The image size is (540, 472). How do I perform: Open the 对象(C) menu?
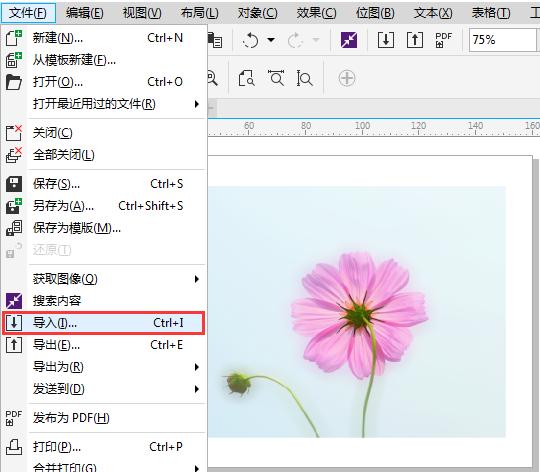tap(257, 13)
